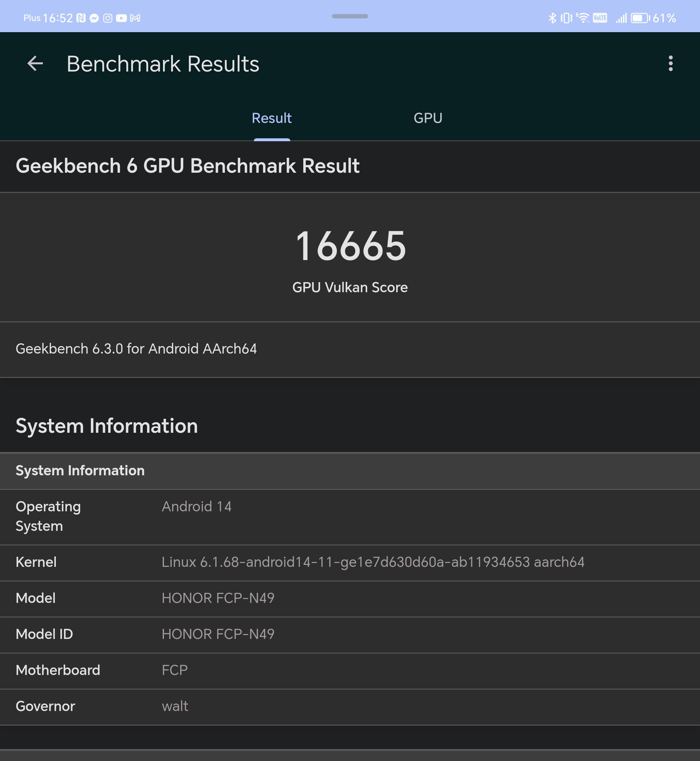Tap the back arrow icon

tap(35, 63)
